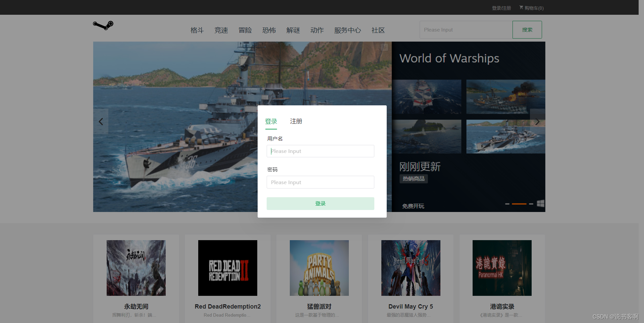This screenshot has height=323, width=644.
Task: Select the 格斗 nav menu item
Action: click(x=197, y=30)
